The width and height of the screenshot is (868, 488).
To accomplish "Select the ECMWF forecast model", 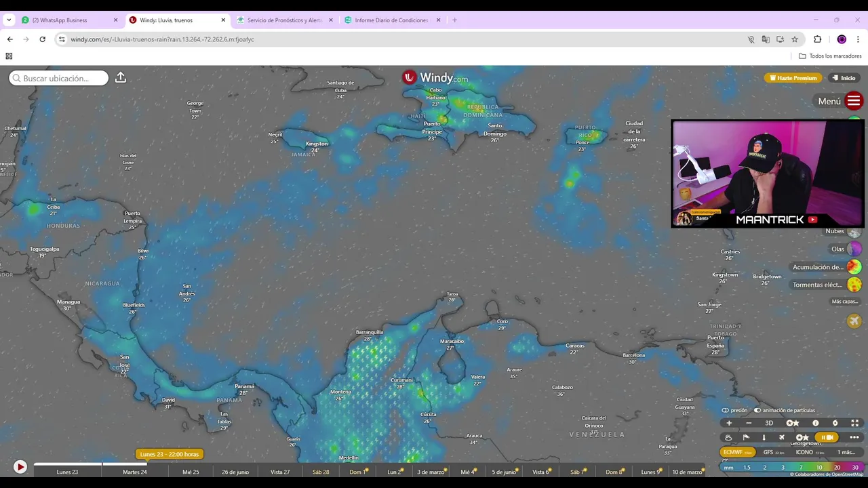I will click(x=737, y=452).
